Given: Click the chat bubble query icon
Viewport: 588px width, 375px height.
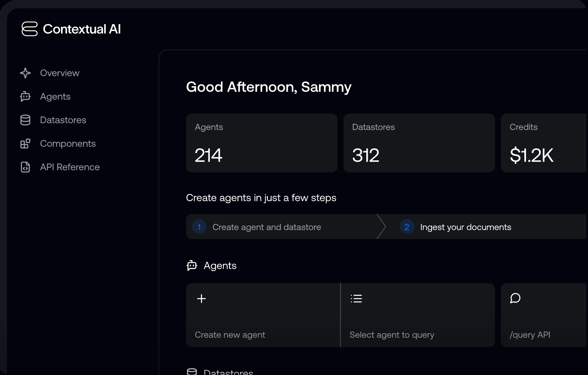Looking at the screenshot, I should point(515,298).
